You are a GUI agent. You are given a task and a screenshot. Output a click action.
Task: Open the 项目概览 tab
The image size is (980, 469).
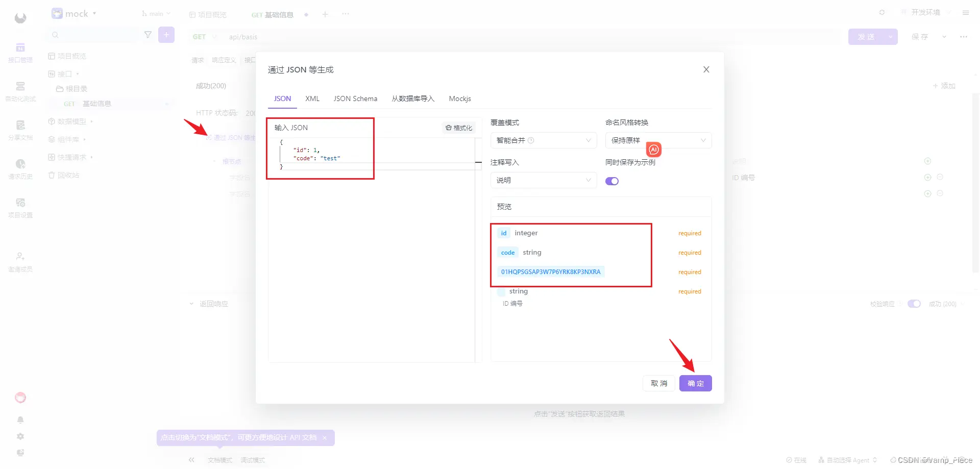pos(208,15)
